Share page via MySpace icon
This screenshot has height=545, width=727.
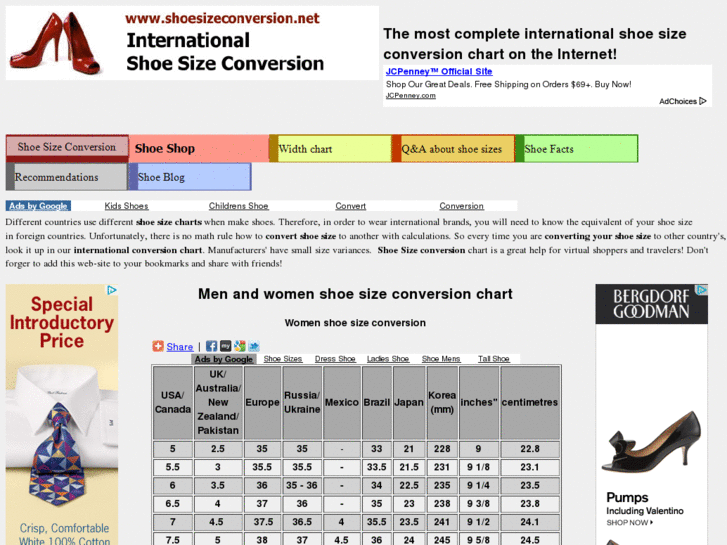(225, 346)
